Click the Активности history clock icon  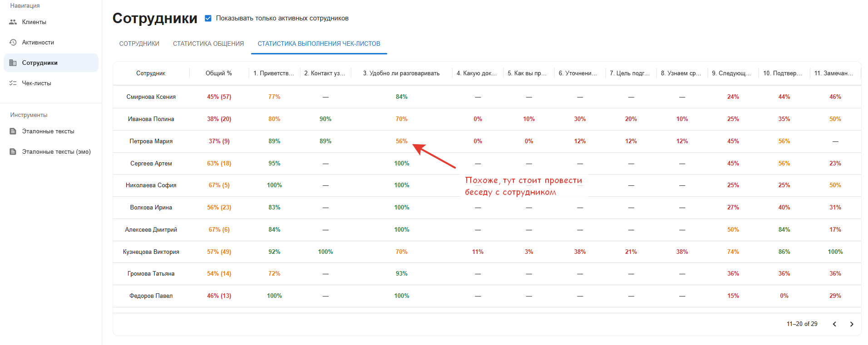coord(13,42)
